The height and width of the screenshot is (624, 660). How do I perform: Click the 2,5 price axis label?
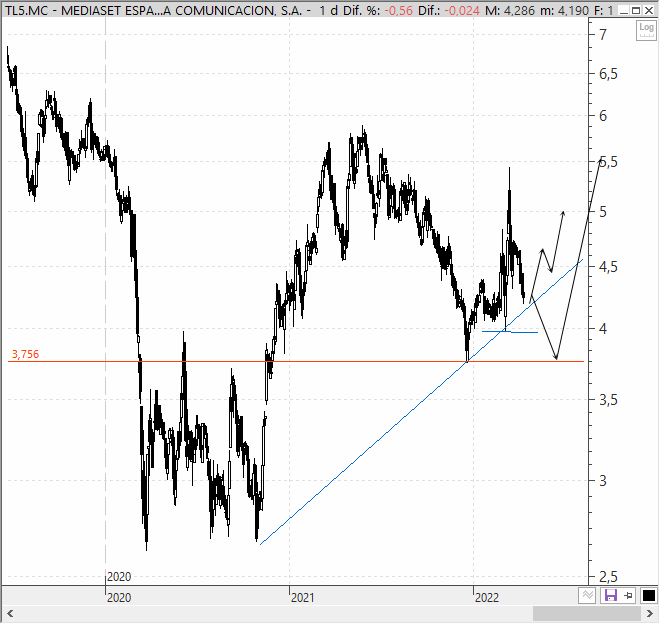pyautogui.click(x=608, y=576)
